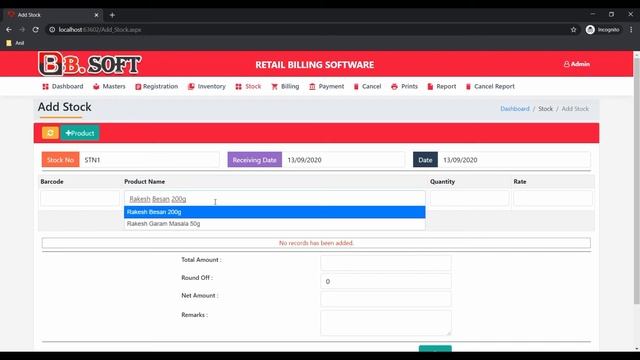Click the Report document icon
640x360 pixels.
click(x=430, y=87)
